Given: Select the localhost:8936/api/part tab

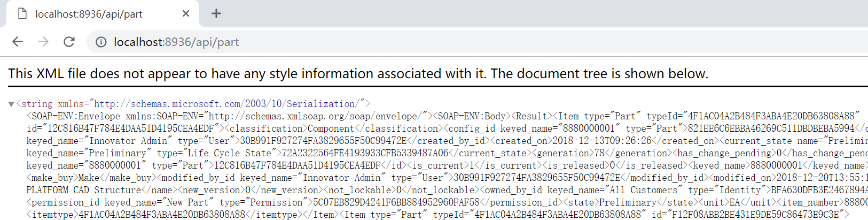Looking at the screenshot, I should [103, 14].
